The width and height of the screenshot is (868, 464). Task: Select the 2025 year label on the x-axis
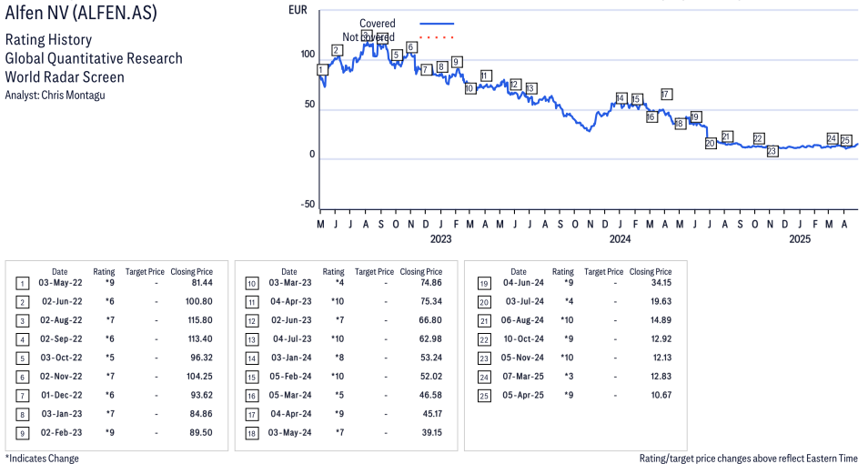(800, 239)
